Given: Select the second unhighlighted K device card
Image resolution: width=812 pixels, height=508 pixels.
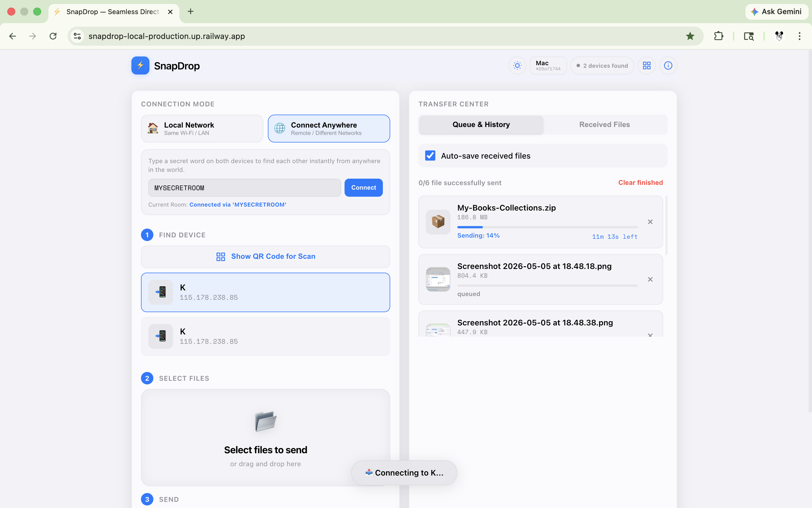Looking at the screenshot, I should 265,336.
